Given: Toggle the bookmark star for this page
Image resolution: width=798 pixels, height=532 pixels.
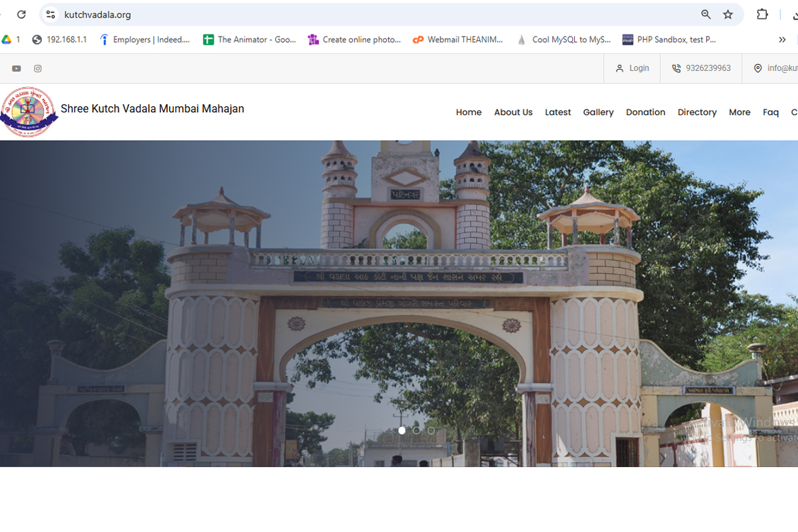Looking at the screenshot, I should click(727, 14).
